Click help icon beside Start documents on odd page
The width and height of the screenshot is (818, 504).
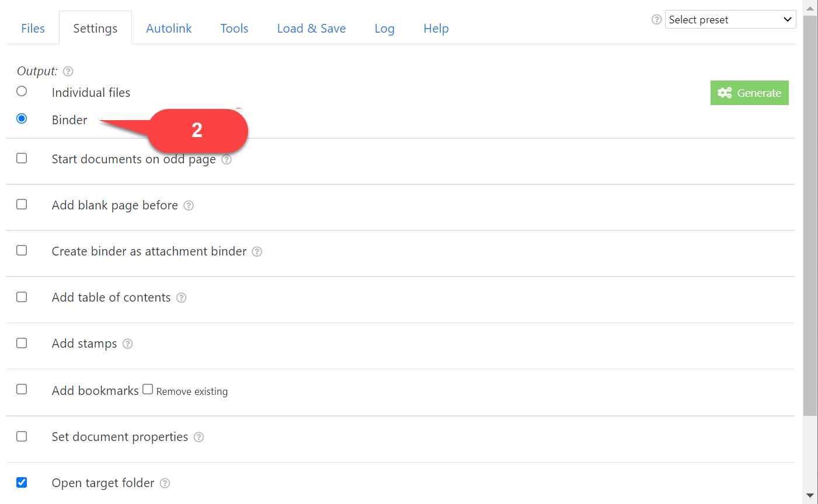[x=227, y=159]
